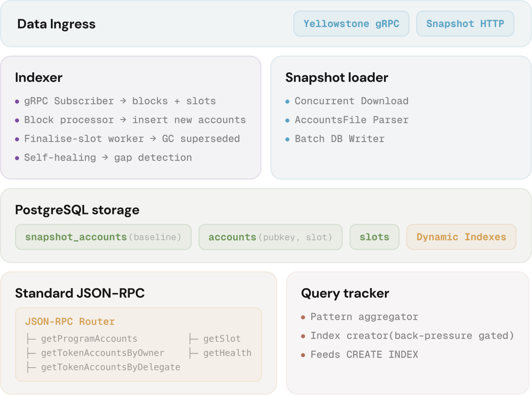The image size is (532, 395).
Task: Click the PostgreSQL storage heading
Action: [x=77, y=210]
